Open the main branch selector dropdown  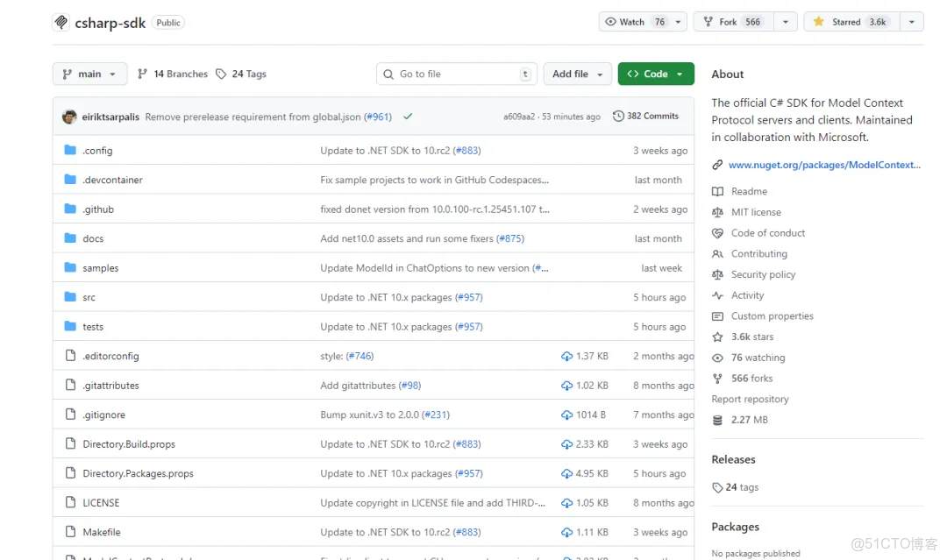[89, 74]
